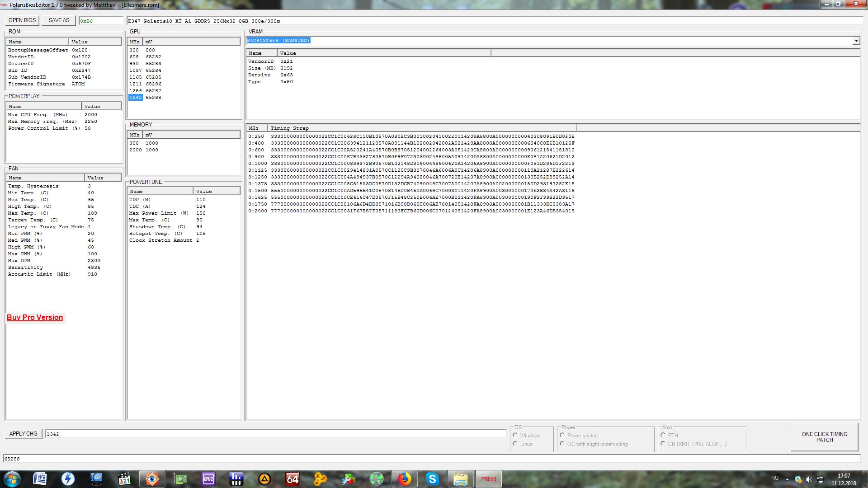Select the Windows OS radio button

tap(515, 435)
